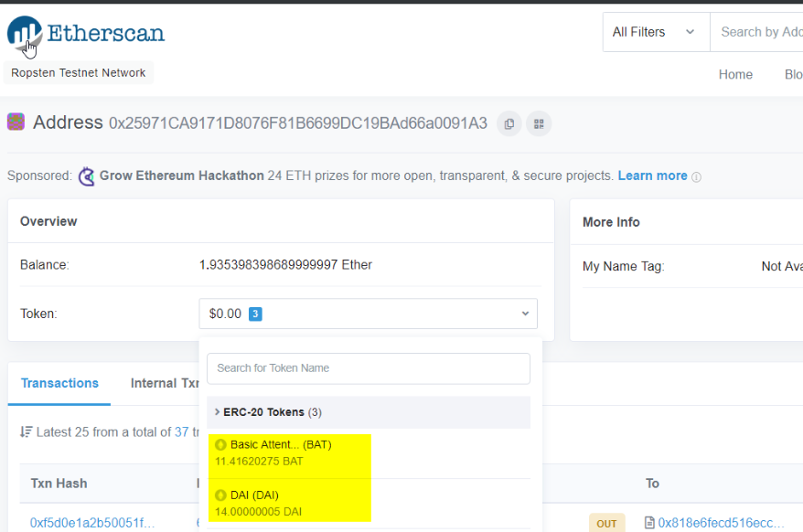Switch to the Transactions tab
803x532 pixels.
coord(59,383)
